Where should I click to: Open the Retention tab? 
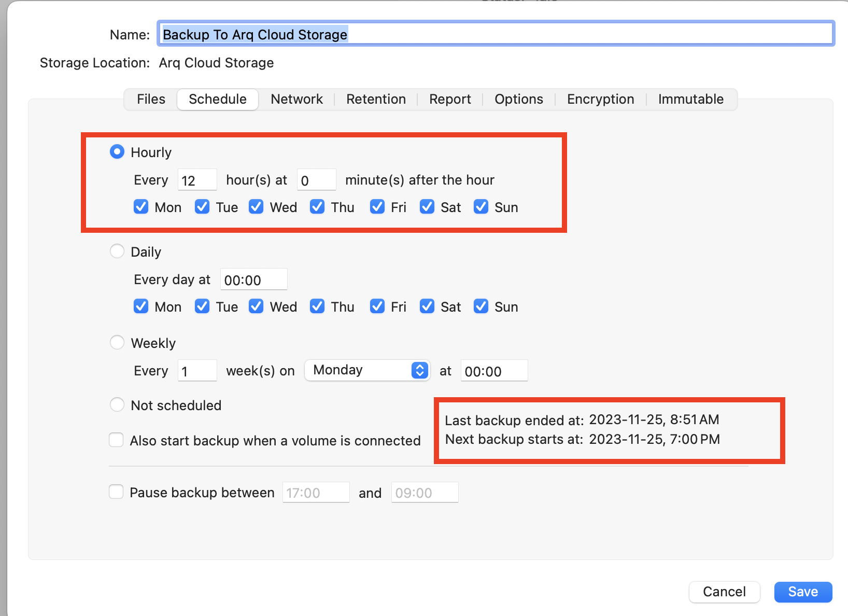point(376,99)
